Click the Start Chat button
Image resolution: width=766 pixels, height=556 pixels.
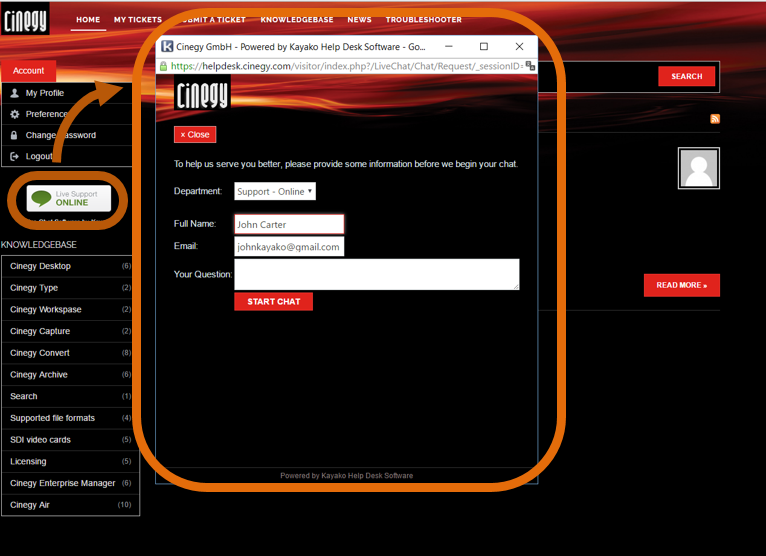[x=274, y=301]
